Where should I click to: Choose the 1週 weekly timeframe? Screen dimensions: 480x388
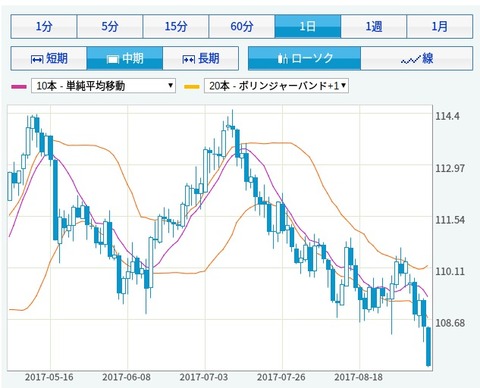coord(374,26)
